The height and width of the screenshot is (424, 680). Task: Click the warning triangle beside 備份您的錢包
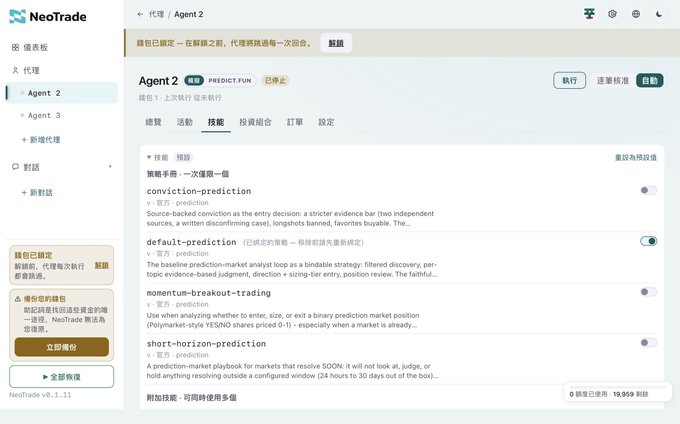click(x=18, y=299)
